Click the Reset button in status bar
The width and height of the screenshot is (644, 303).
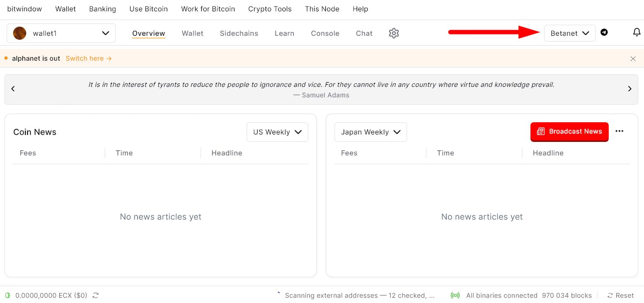620,296
